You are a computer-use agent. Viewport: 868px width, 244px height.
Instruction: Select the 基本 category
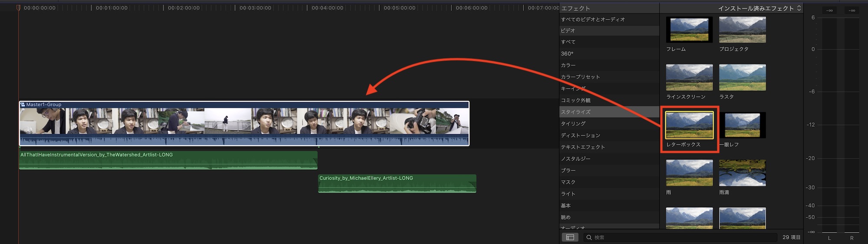point(609,206)
